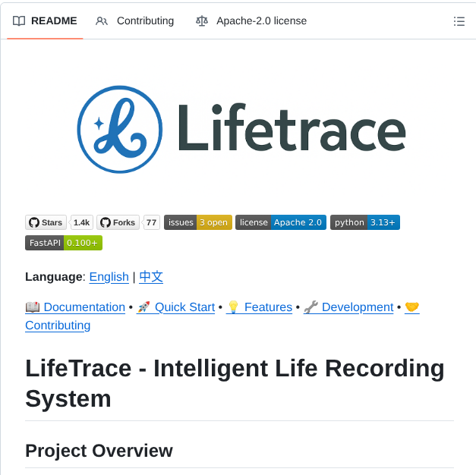Click the GitHub Forks badge
476x475 pixels.
[118, 222]
